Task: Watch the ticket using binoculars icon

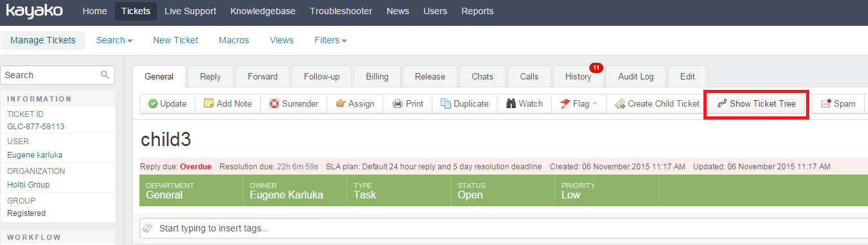Action: tap(510, 103)
